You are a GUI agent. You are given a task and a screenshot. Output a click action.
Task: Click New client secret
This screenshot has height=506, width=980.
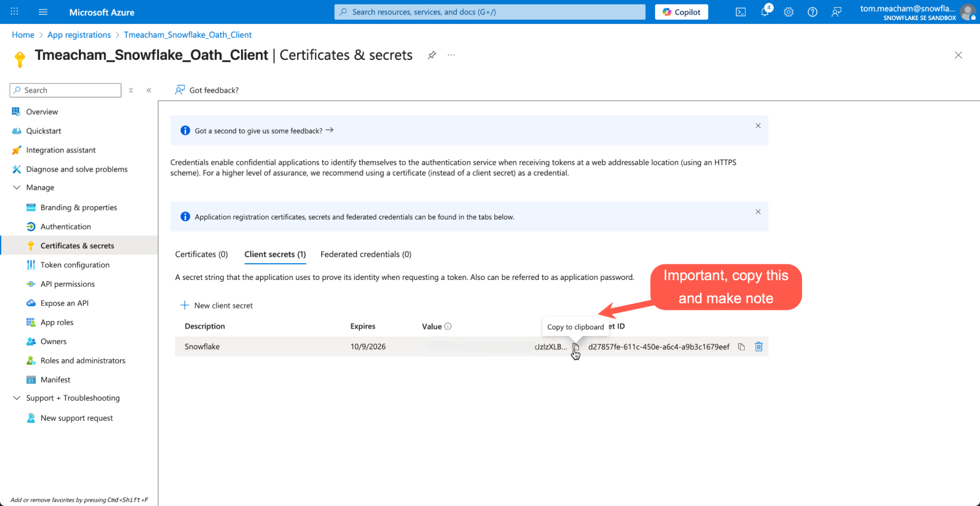point(217,305)
